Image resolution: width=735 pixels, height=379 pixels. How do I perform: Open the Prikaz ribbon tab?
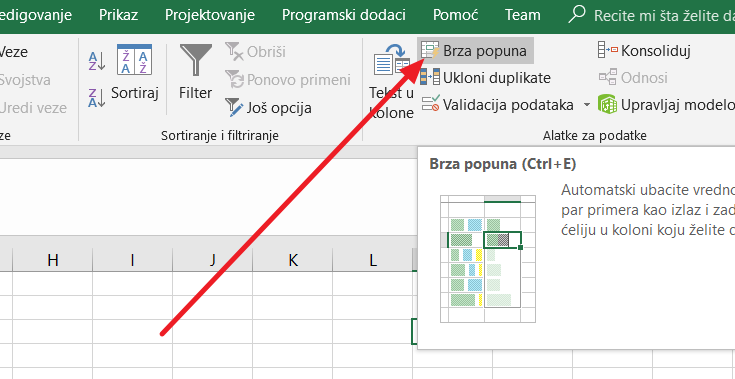coord(119,15)
